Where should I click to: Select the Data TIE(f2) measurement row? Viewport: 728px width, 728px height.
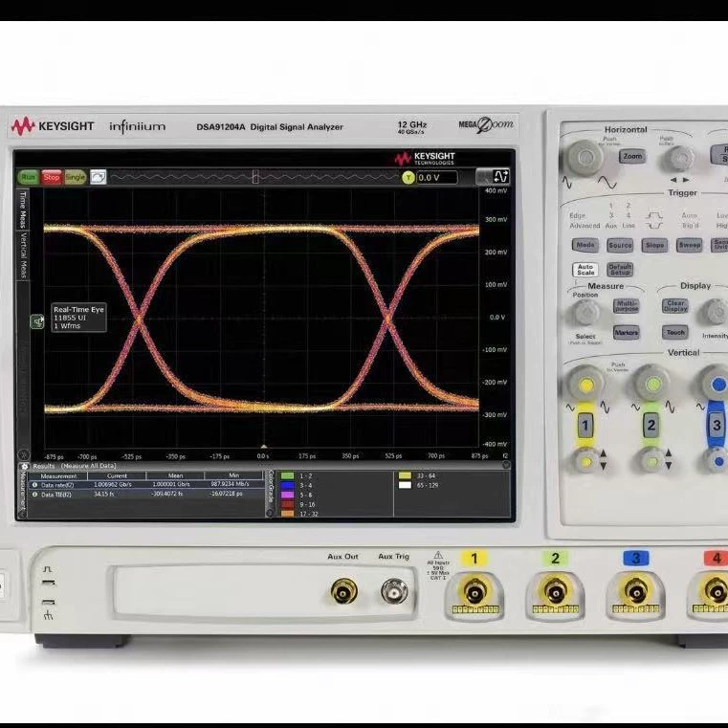pyautogui.click(x=145, y=495)
